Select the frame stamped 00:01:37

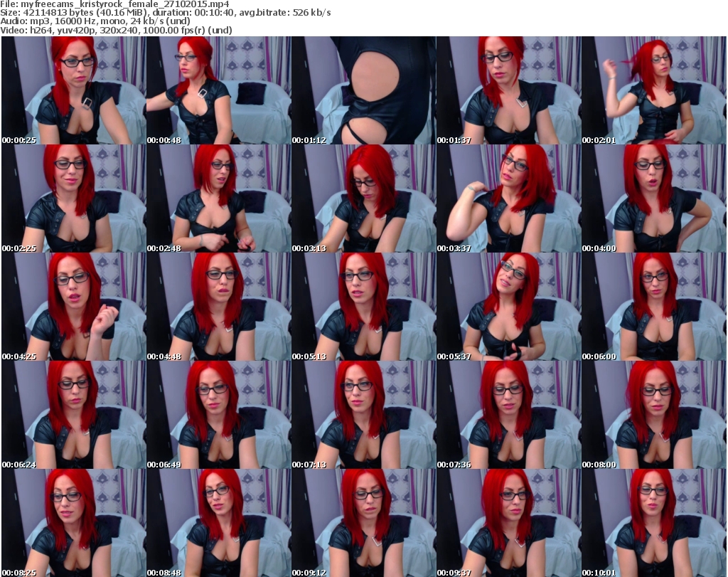coord(509,90)
